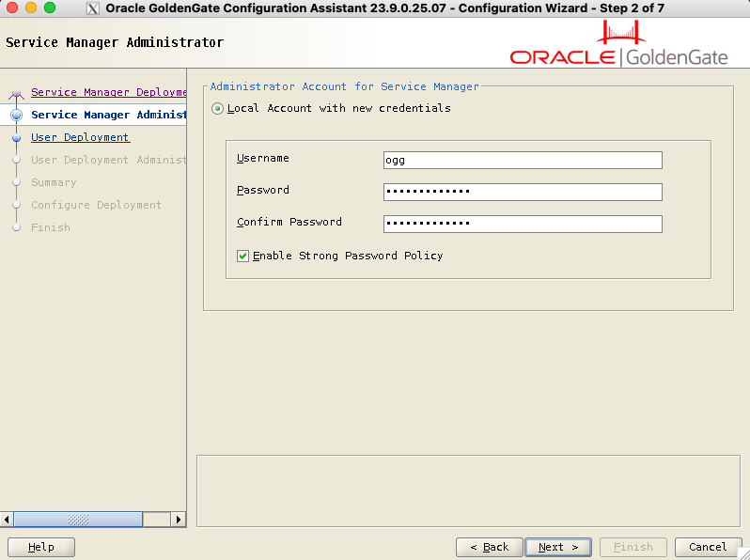Click the current Service Manager Administrator step icon

click(x=16, y=115)
